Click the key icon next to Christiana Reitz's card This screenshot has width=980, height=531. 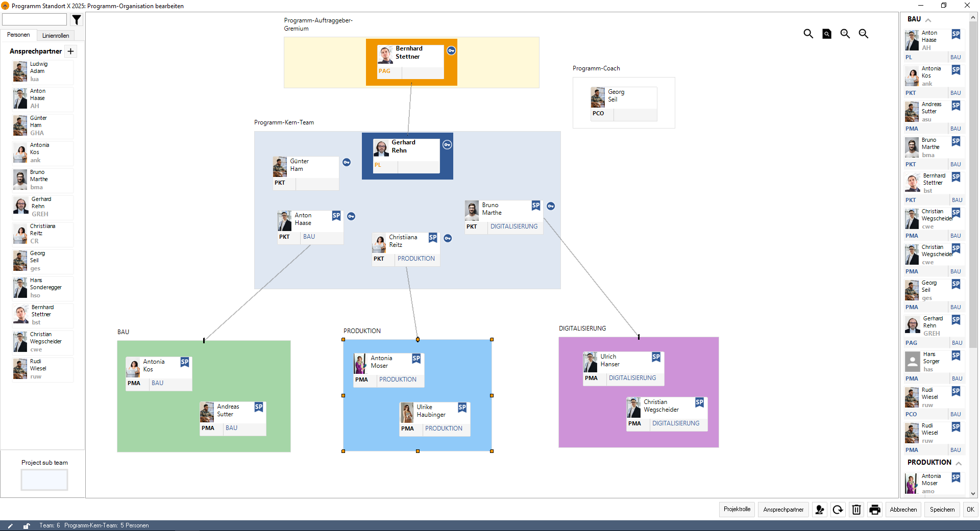click(448, 238)
